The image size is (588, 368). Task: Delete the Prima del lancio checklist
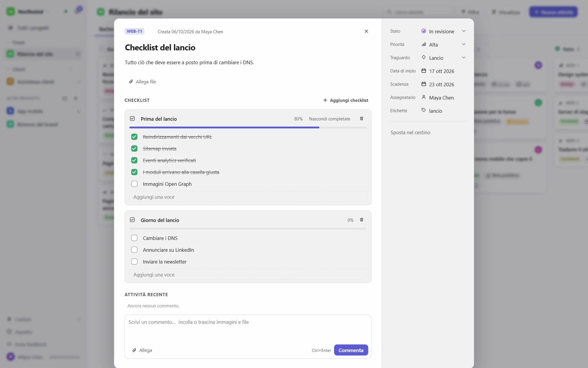click(362, 119)
